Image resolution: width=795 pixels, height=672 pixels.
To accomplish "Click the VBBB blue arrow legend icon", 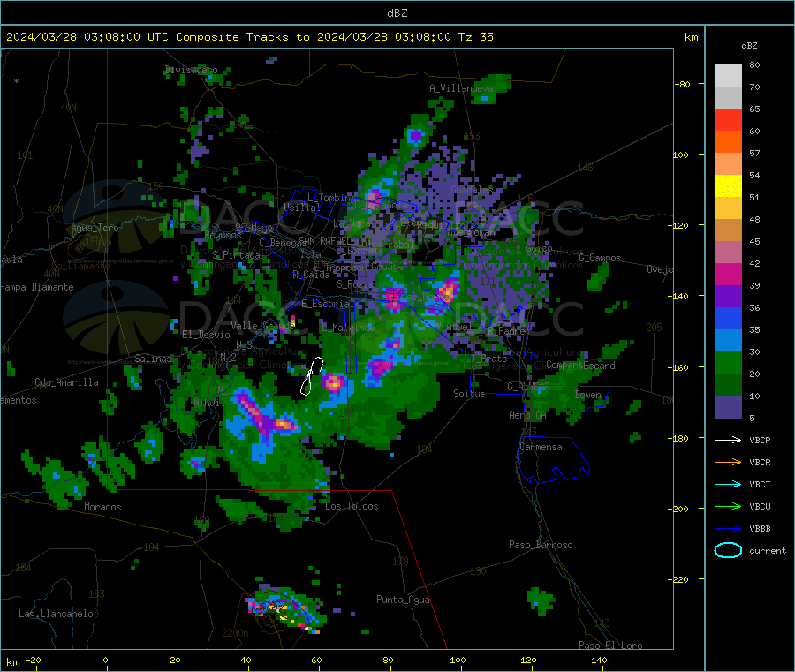I will point(728,529).
